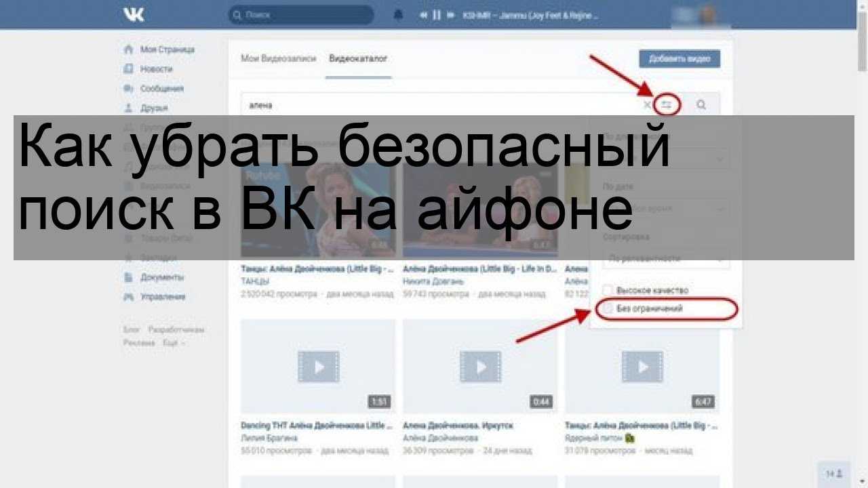Open the author Никита Довгань link
This screenshot has width=868, height=488.
(433, 281)
